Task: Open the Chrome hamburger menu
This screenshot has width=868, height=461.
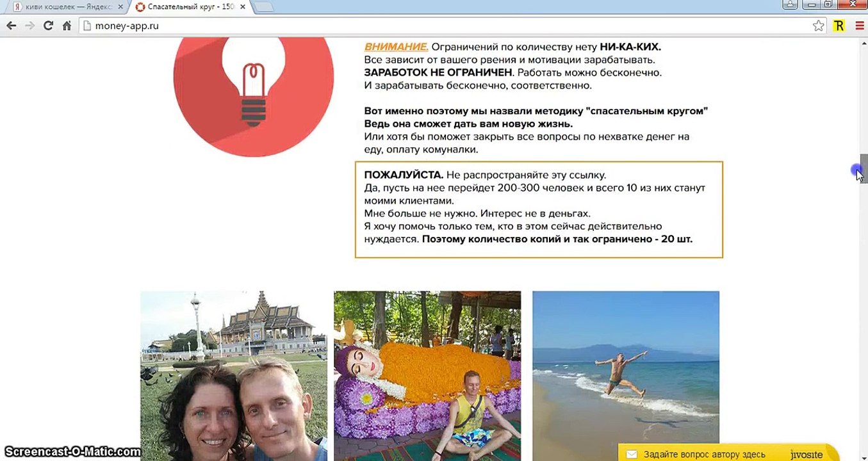Action: point(859,26)
